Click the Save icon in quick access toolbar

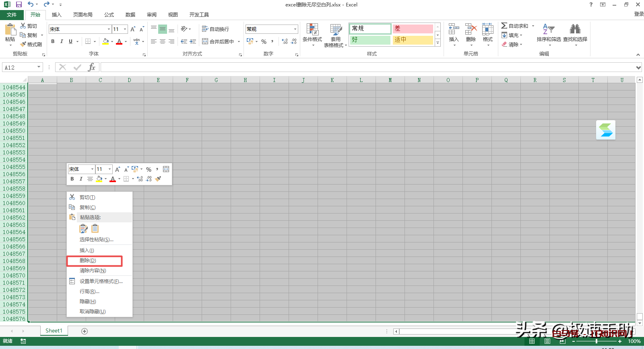19,4
